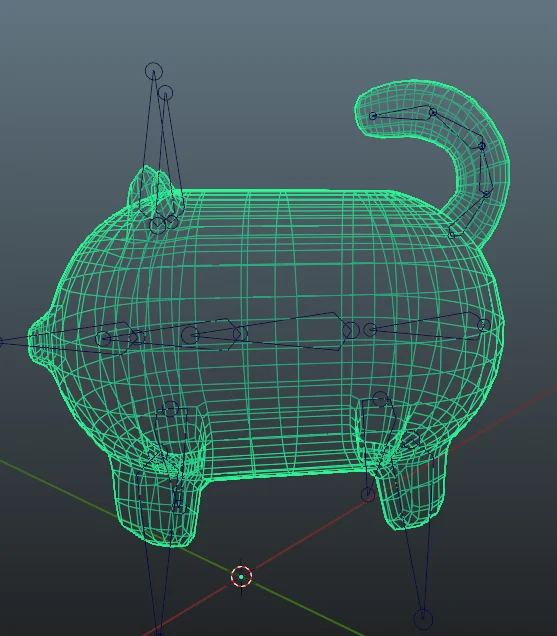This screenshot has width=557, height=636.
Task: Click the long spine bone in mid-body
Action: tap(292, 331)
